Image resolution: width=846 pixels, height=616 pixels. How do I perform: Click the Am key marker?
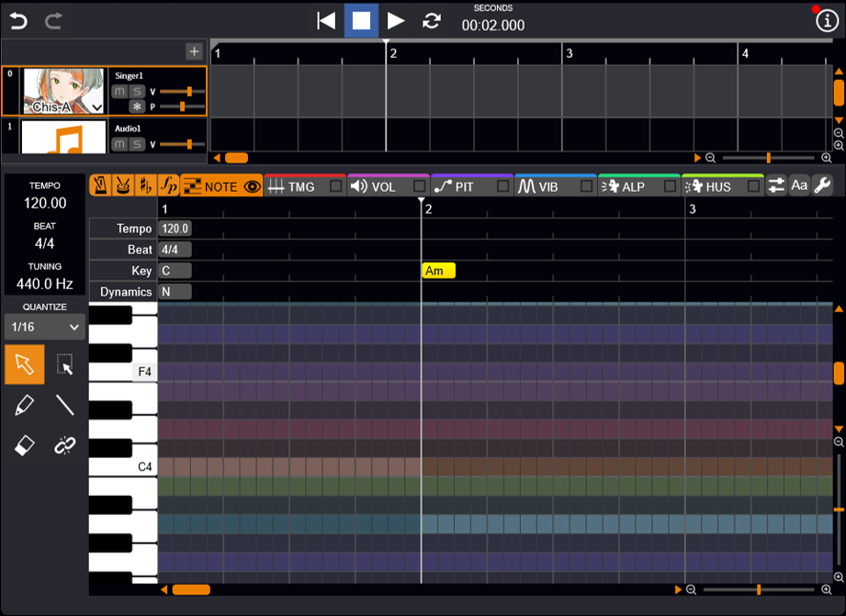438,271
